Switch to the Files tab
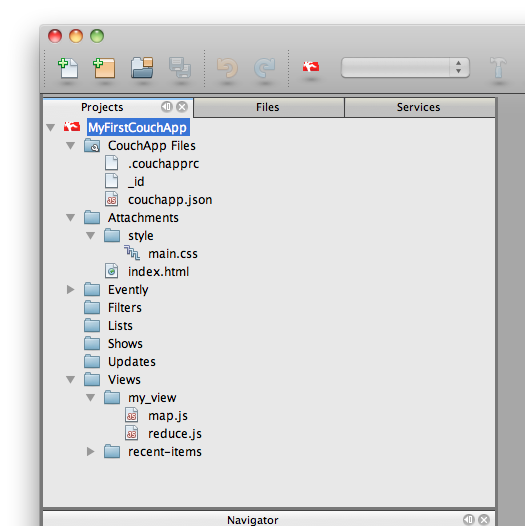The height and width of the screenshot is (526, 525). [x=269, y=107]
